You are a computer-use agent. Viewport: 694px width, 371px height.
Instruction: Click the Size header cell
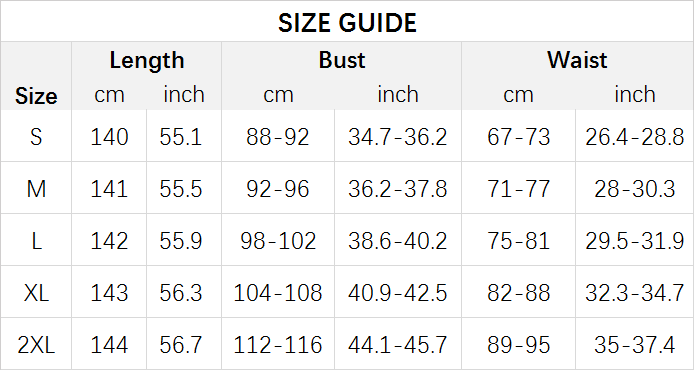click(x=36, y=96)
